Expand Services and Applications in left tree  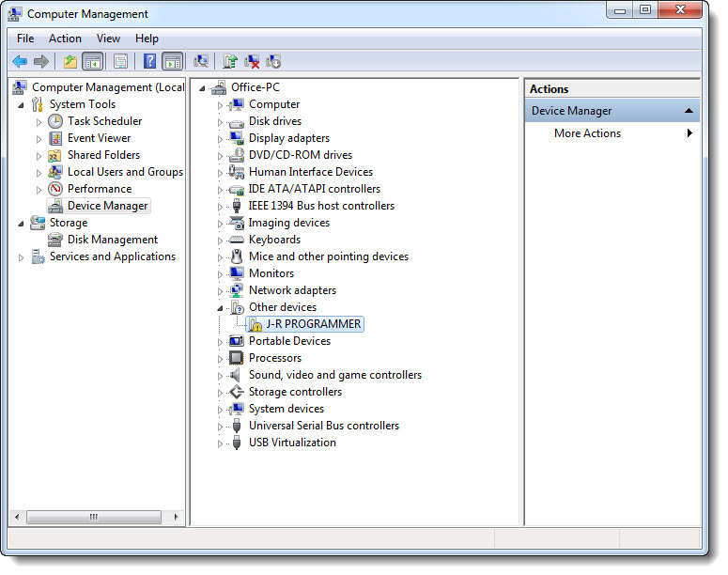pos(22,257)
